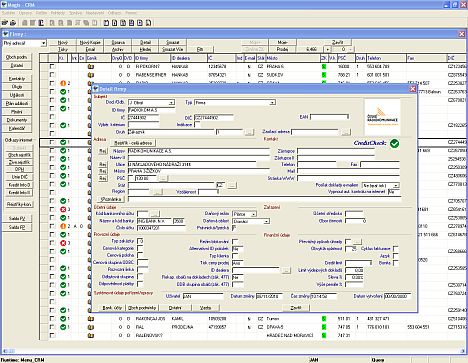Screen dimensions: 468x363
Task: Open the Správa menu
Action: [x=75, y=13]
